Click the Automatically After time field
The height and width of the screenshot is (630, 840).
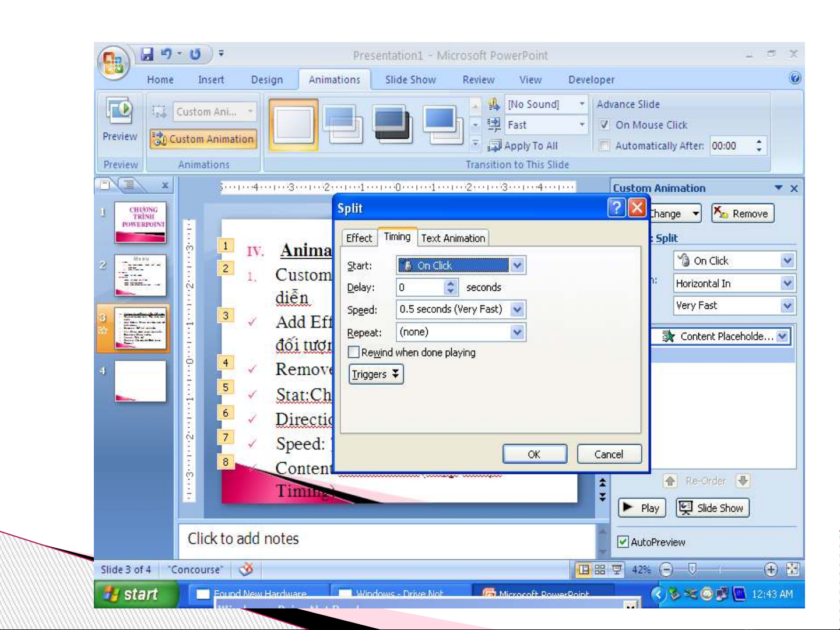coord(730,146)
